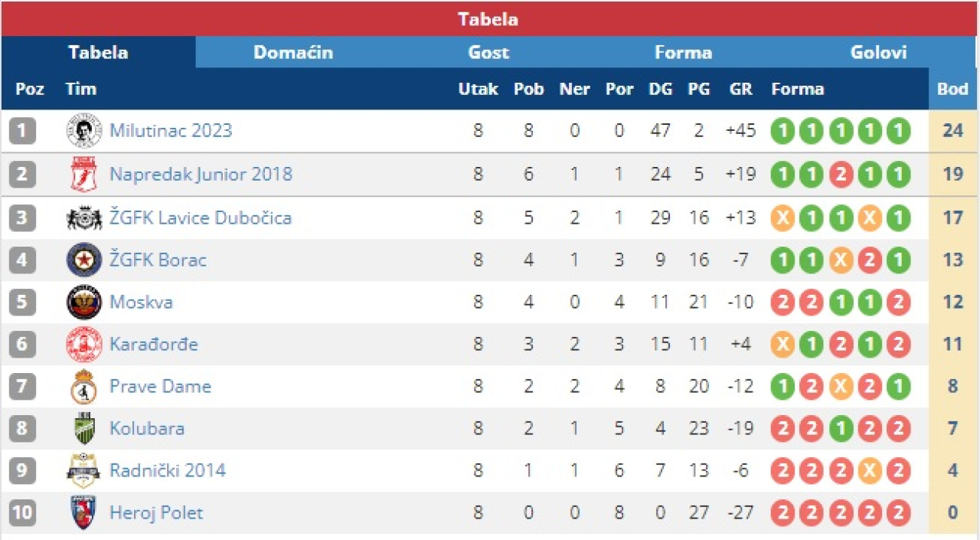This screenshot has width=980, height=540.
Task: Click the ŽGFK Lavice Dubočica crest
Action: (83, 218)
